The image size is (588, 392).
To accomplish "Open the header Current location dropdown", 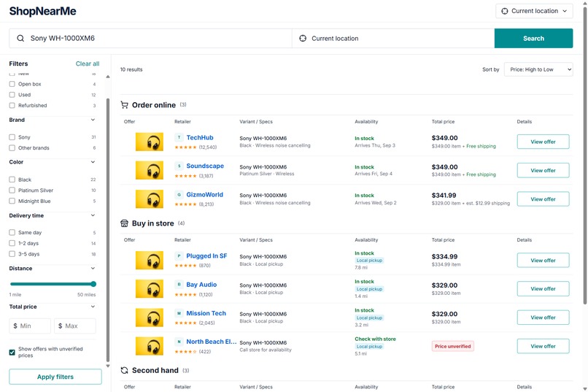I will (x=534, y=11).
